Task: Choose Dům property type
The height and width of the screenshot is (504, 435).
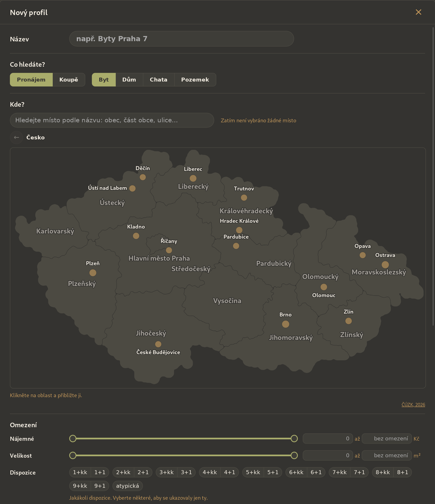Action: 129,79
